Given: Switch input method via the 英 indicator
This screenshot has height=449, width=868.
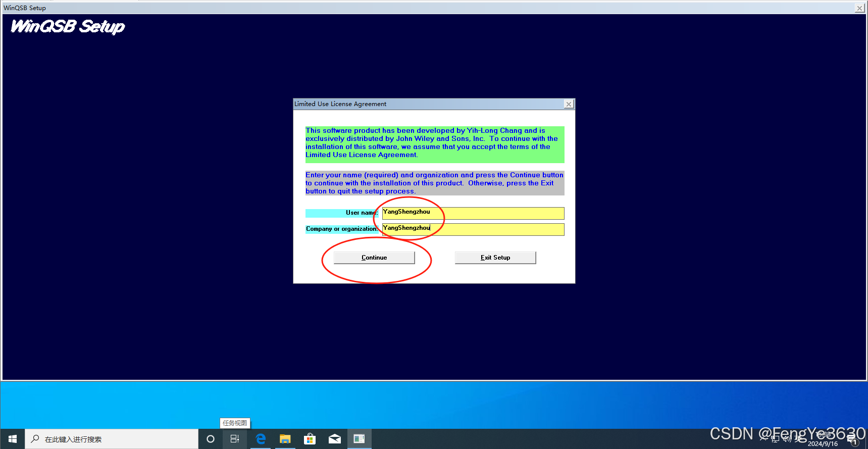Looking at the screenshot, I should 798,439.
